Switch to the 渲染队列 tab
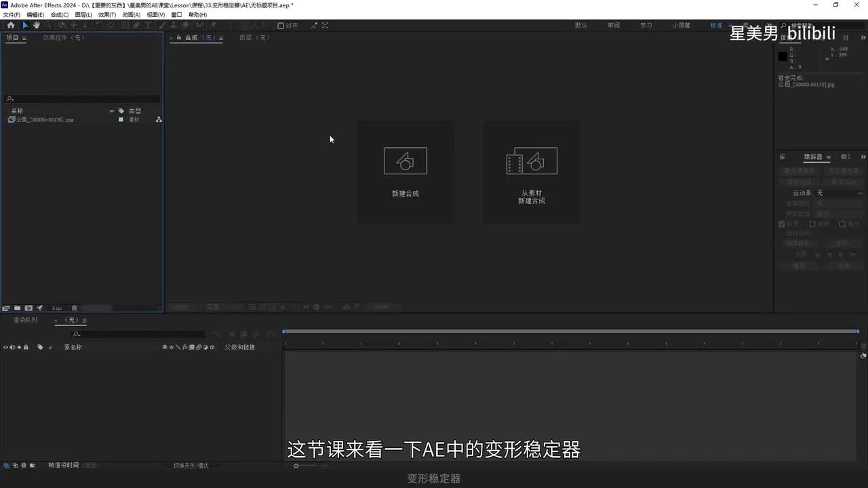868x488 pixels. pos(26,320)
